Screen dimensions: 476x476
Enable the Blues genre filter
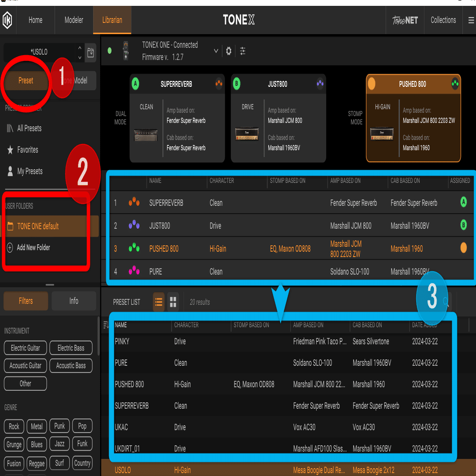tap(36, 444)
